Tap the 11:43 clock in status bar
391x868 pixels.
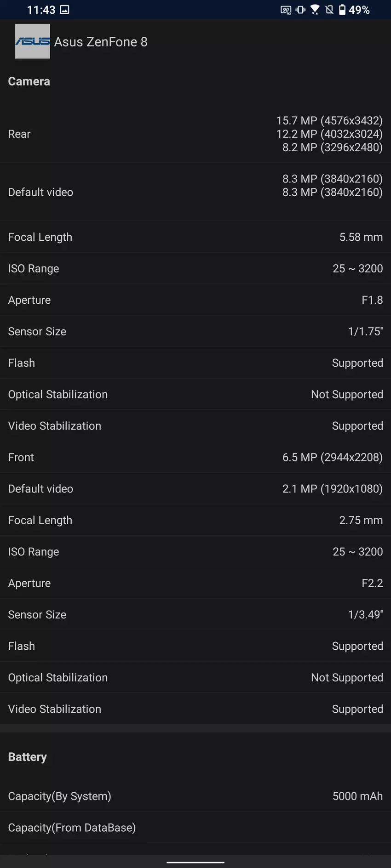tap(41, 10)
